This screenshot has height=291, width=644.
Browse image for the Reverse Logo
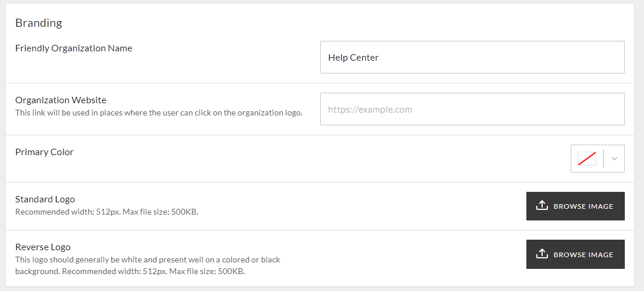tap(575, 254)
